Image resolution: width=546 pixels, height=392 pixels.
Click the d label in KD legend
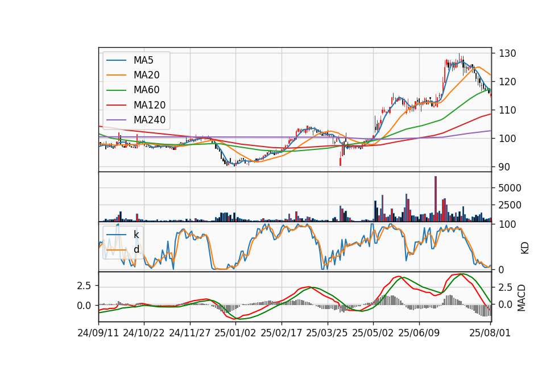tap(136, 249)
